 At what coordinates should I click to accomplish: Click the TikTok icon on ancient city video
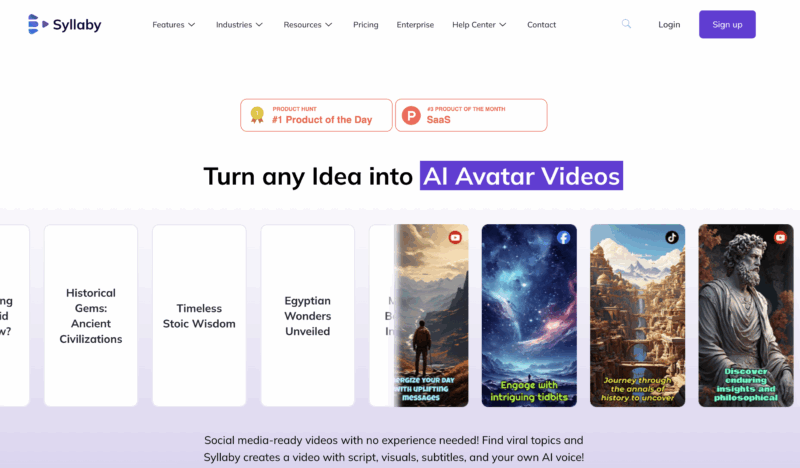pyautogui.click(x=672, y=237)
